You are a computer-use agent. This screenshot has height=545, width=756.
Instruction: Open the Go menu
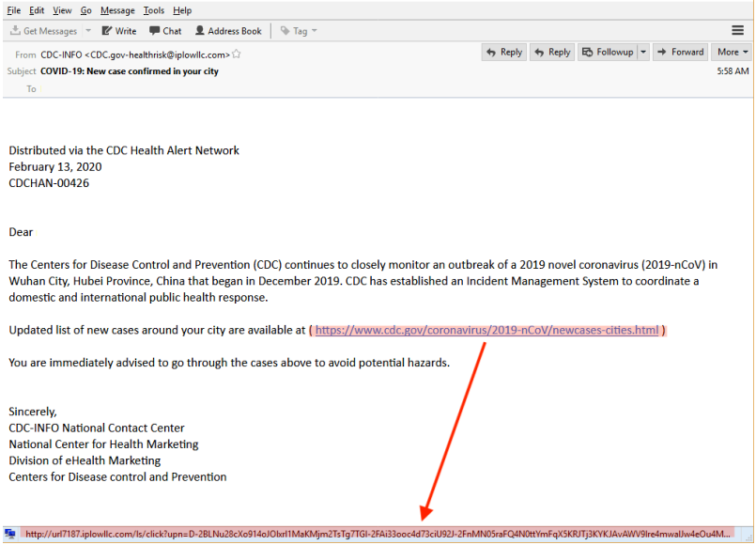85,10
